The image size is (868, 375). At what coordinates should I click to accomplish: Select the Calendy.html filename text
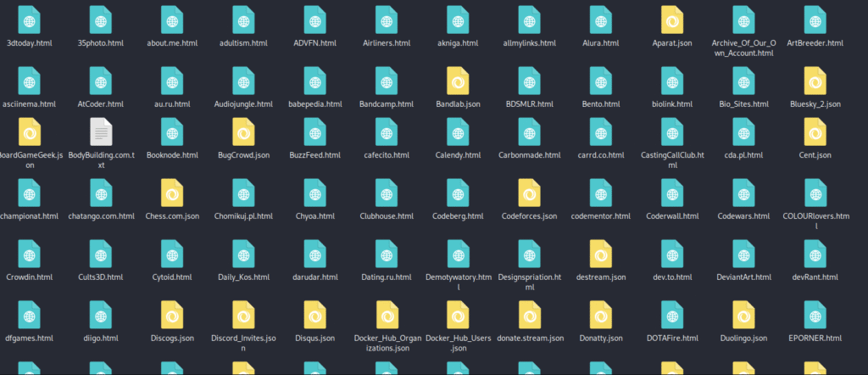[458, 155]
